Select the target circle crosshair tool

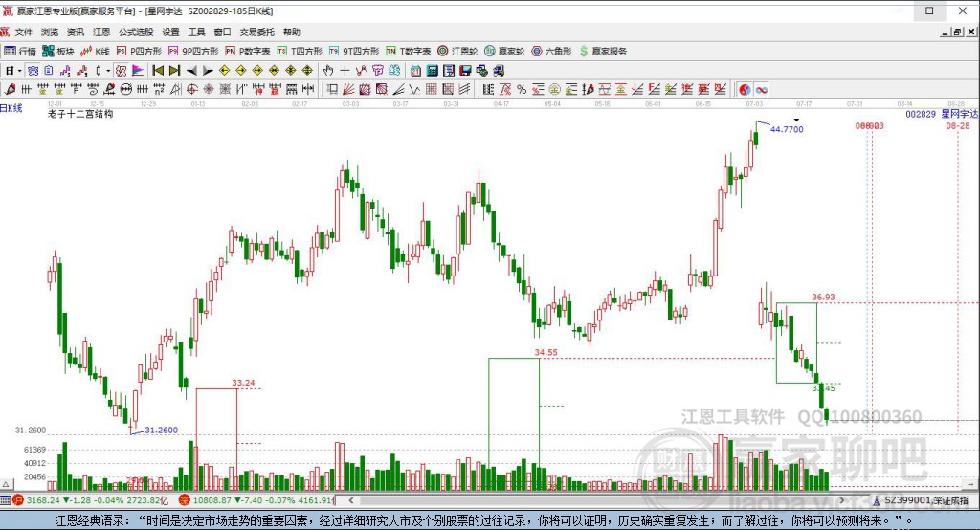pyautogui.click(x=192, y=90)
